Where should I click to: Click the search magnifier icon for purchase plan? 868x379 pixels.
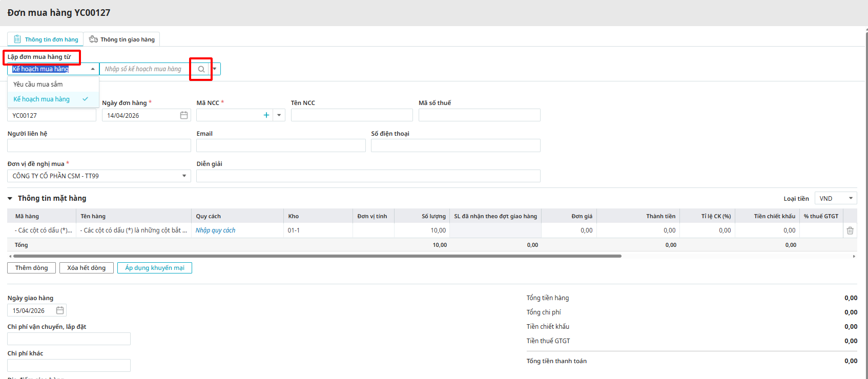201,69
